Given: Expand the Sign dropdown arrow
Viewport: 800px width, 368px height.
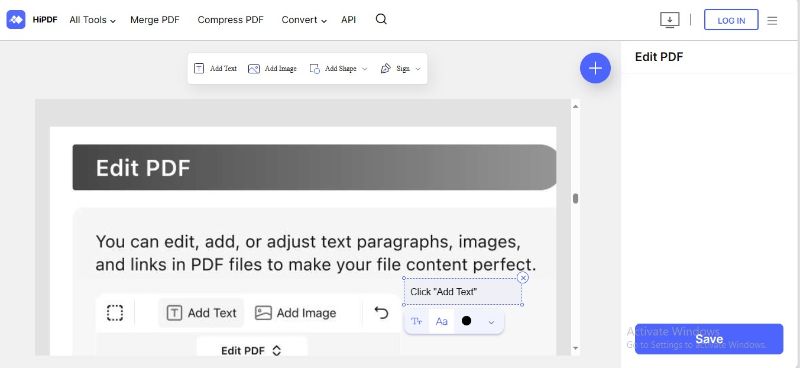Looking at the screenshot, I should pyautogui.click(x=418, y=69).
